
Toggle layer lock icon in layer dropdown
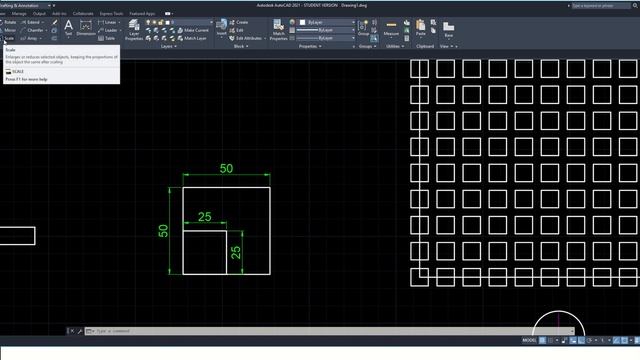(x=161, y=22)
